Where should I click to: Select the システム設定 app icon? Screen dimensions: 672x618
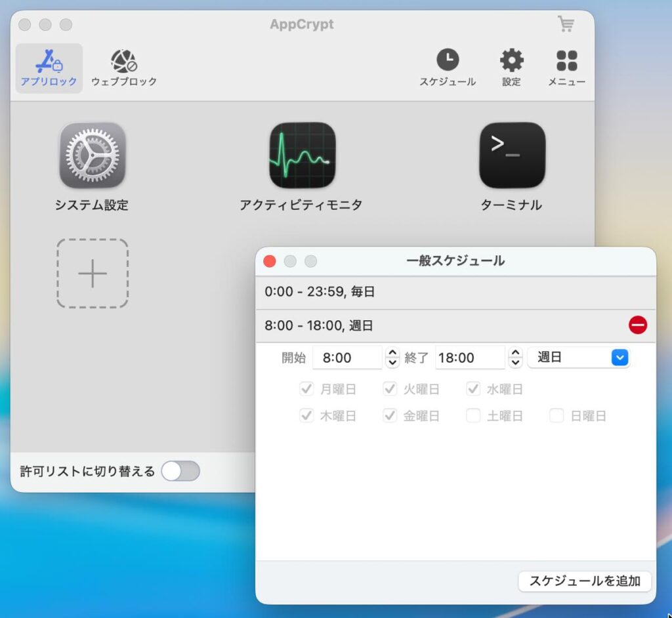(x=92, y=155)
